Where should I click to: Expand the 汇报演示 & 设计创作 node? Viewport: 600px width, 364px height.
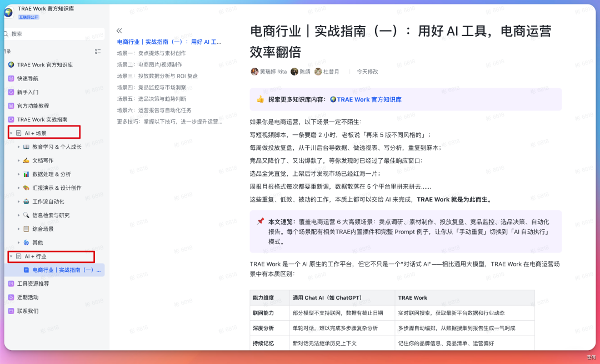click(18, 188)
